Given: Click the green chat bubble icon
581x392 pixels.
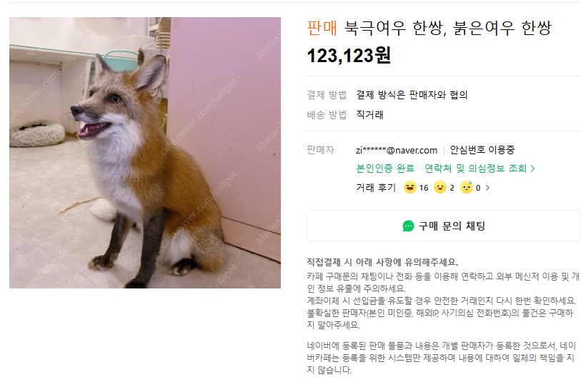Looking at the screenshot, I should (x=408, y=226).
